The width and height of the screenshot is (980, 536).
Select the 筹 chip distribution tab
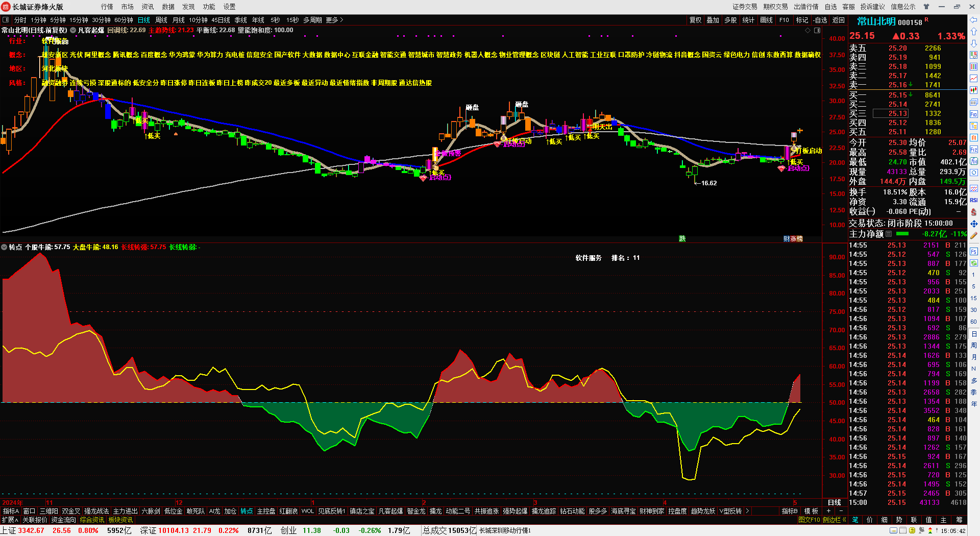click(959, 520)
